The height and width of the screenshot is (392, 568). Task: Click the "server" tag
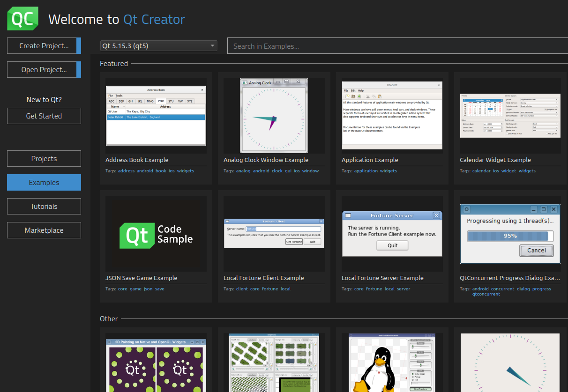point(404,289)
